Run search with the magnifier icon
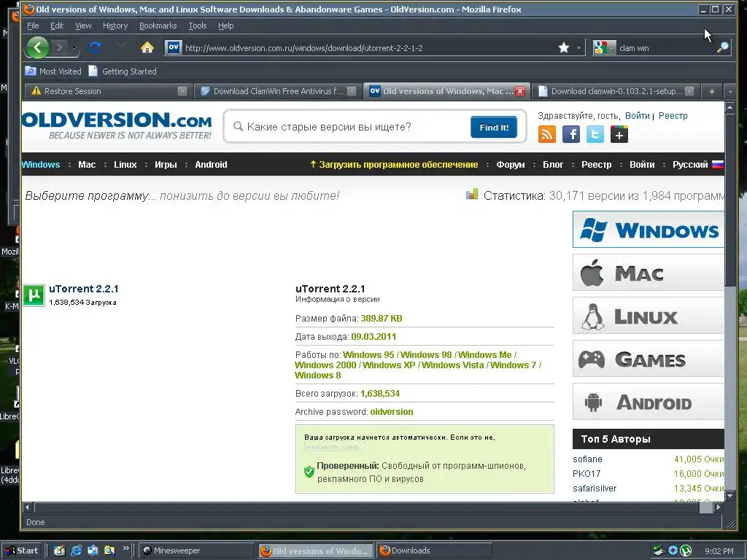The image size is (747, 560). coord(723,47)
